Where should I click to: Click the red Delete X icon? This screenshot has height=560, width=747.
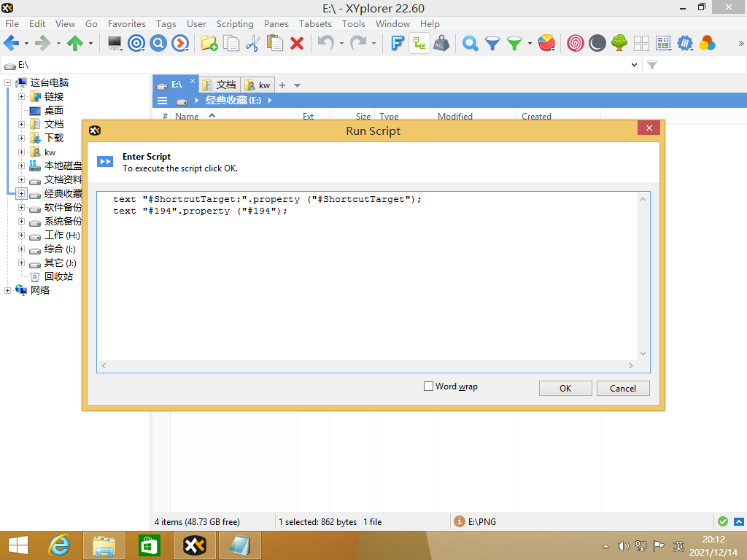pos(297,44)
